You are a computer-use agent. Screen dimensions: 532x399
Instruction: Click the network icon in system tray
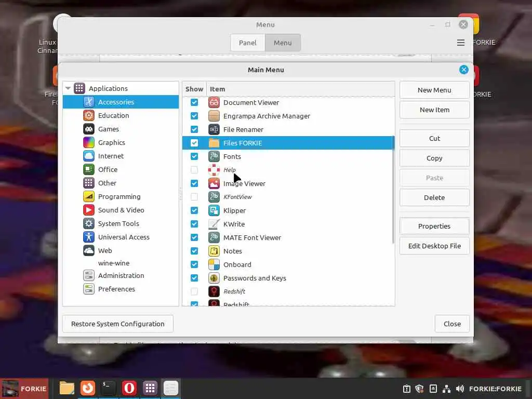click(446, 389)
